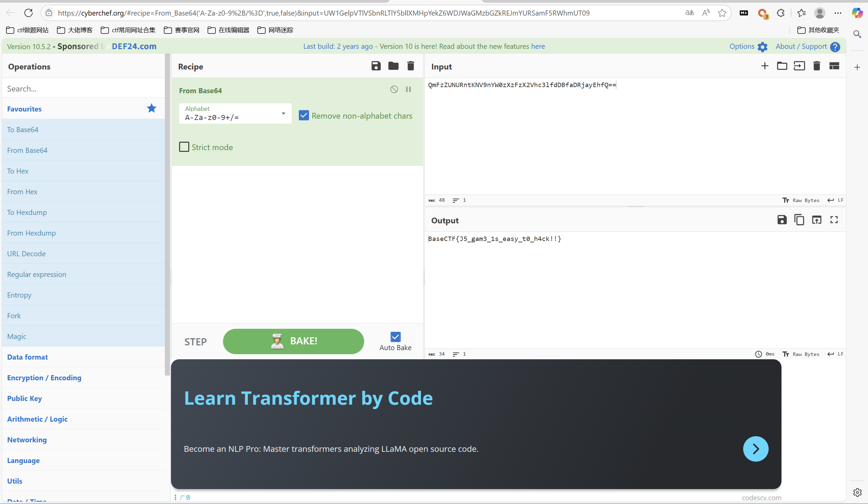Open browser read aloud icon
This screenshot has height=504, width=868.
pyautogui.click(x=706, y=13)
